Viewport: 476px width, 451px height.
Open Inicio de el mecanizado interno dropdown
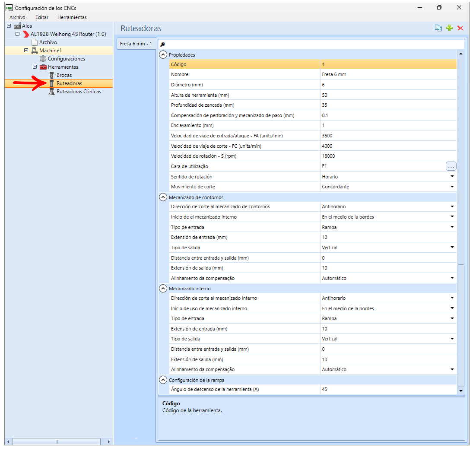452,216
